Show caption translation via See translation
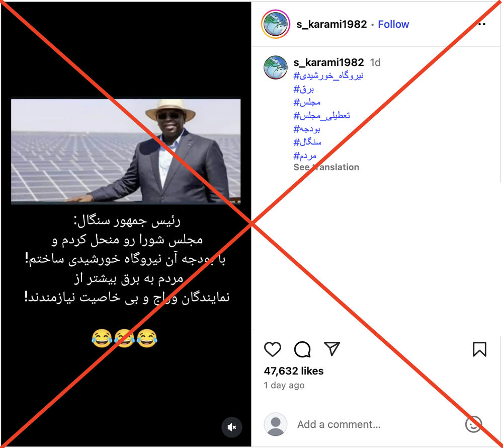The image size is (503, 448). click(326, 167)
